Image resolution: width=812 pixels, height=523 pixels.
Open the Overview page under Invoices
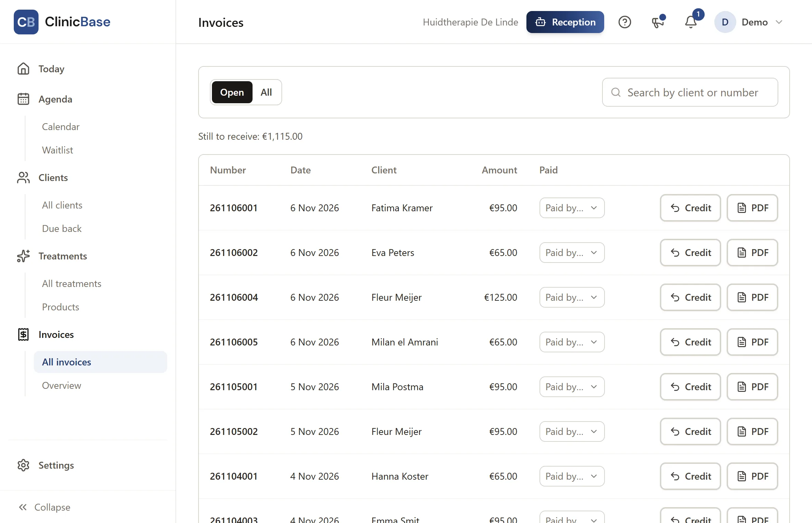pyautogui.click(x=62, y=385)
